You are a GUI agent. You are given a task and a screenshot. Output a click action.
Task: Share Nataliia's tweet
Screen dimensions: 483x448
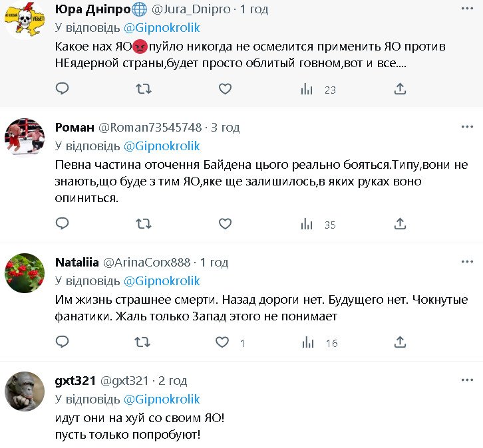(x=400, y=342)
